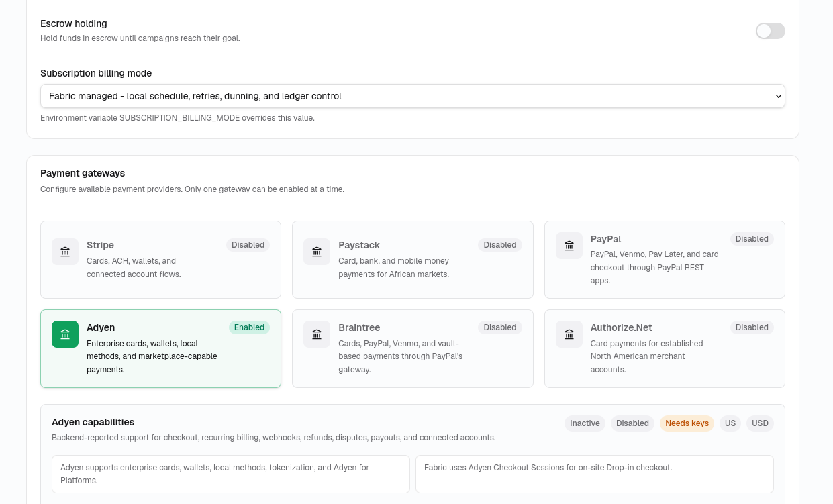Select the Paystack gateway card title
Viewport: 833px width, 504px height.
point(359,245)
